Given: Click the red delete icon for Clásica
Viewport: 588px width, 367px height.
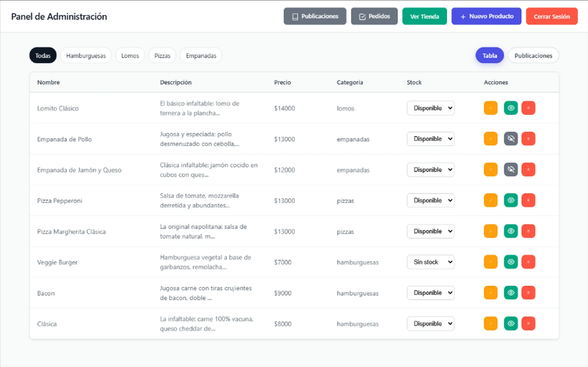Looking at the screenshot, I should pos(528,323).
